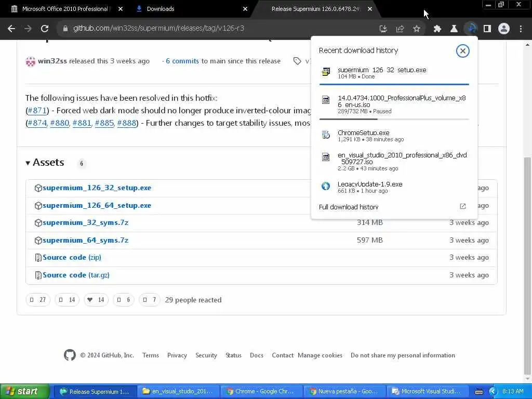Image resolution: width=532 pixels, height=399 pixels.
Task: Open the Privacy footer link
Action: (x=177, y=355)
